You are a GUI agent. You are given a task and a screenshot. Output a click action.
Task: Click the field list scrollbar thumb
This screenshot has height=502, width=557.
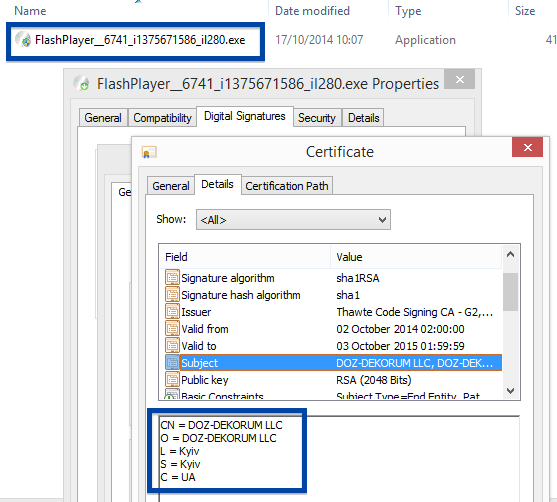(510, 292)
